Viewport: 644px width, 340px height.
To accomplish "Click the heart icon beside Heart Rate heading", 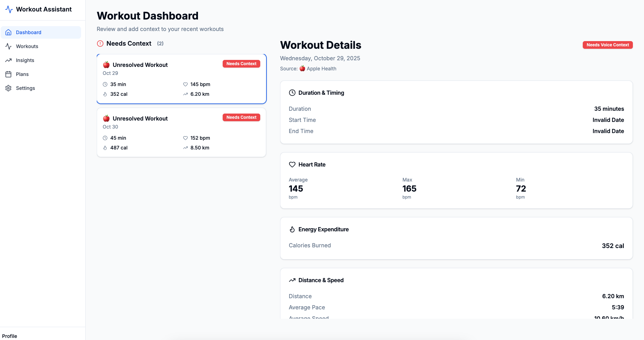I will tap(292, 164).
